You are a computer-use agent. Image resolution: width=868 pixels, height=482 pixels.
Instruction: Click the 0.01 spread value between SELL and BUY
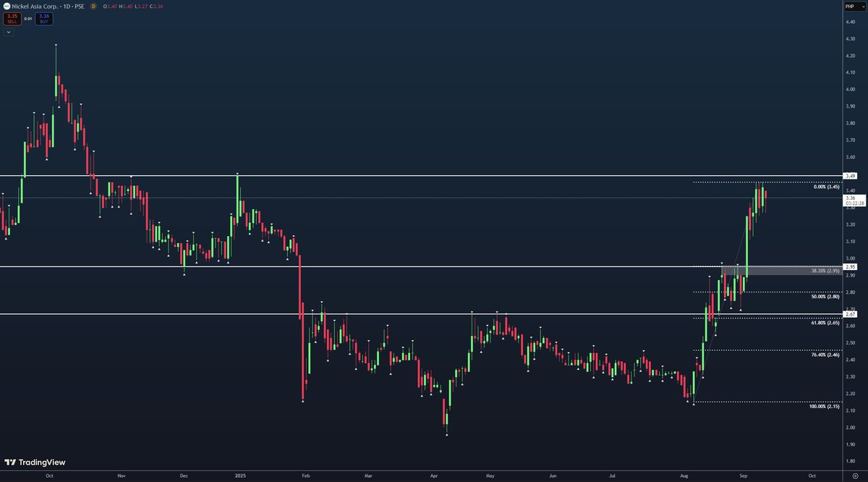coord(28,18)
